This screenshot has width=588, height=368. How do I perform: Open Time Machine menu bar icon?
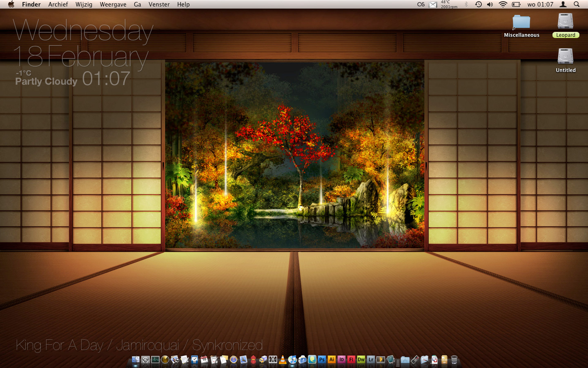pyautogui.click(x=478, y=4)
